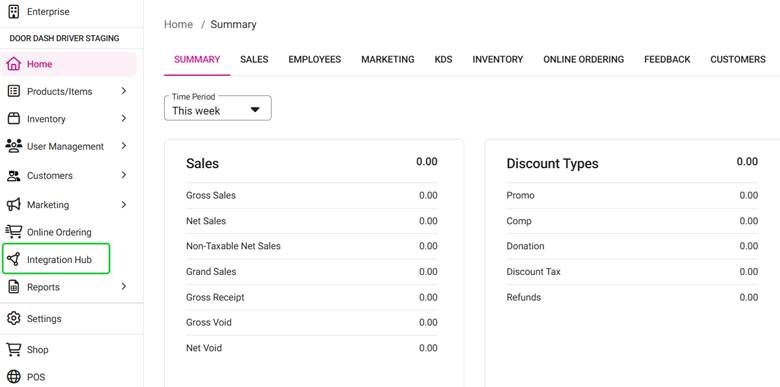Open Online Ordering in sidebar
The image size is (780, 387).
(59, 232)
